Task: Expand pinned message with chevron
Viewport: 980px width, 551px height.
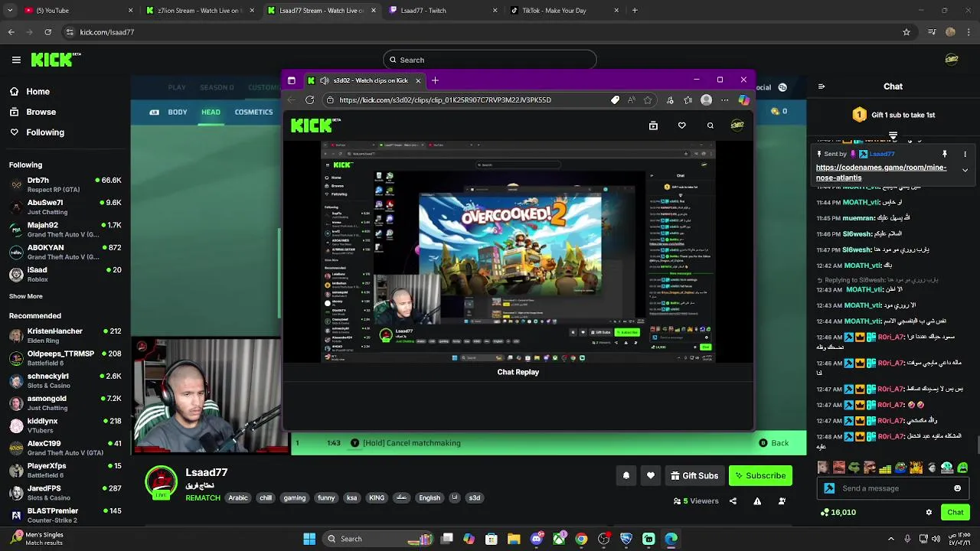Action: pos(965,170)
